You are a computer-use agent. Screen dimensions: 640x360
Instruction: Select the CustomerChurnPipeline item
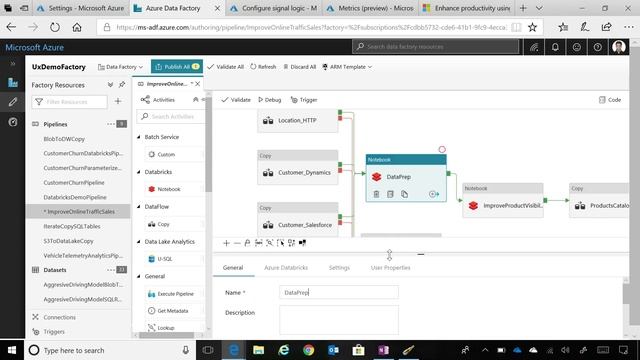click(74, 182)
